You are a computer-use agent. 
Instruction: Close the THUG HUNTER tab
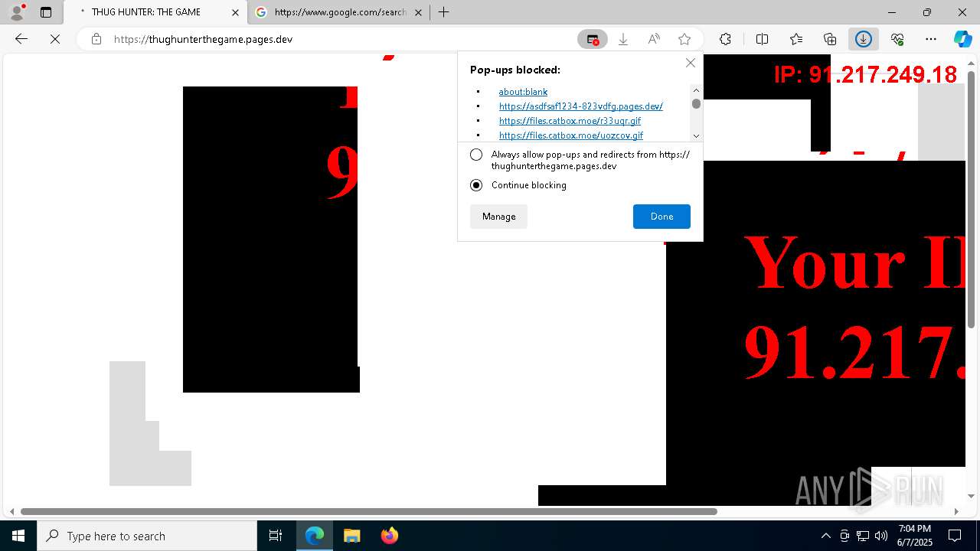tap(235, 12)
